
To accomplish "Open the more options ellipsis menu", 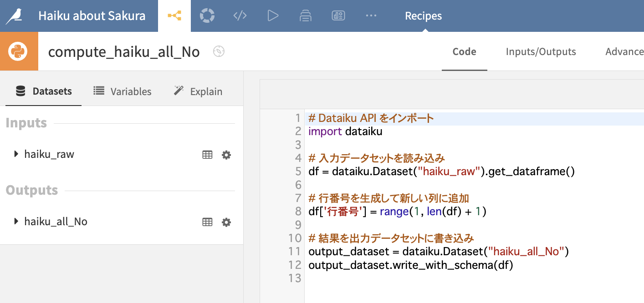I will click(371, 16).
